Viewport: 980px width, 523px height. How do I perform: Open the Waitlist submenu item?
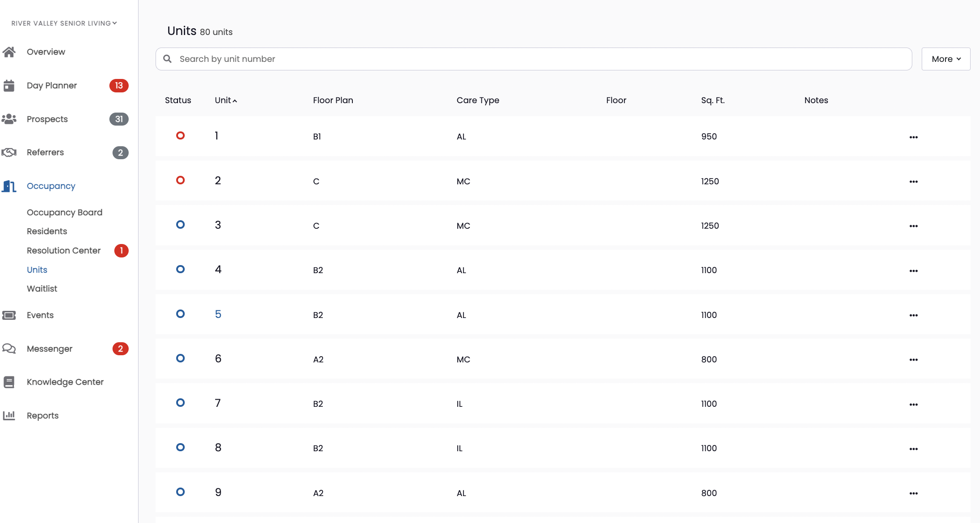(x=42, y=289)
